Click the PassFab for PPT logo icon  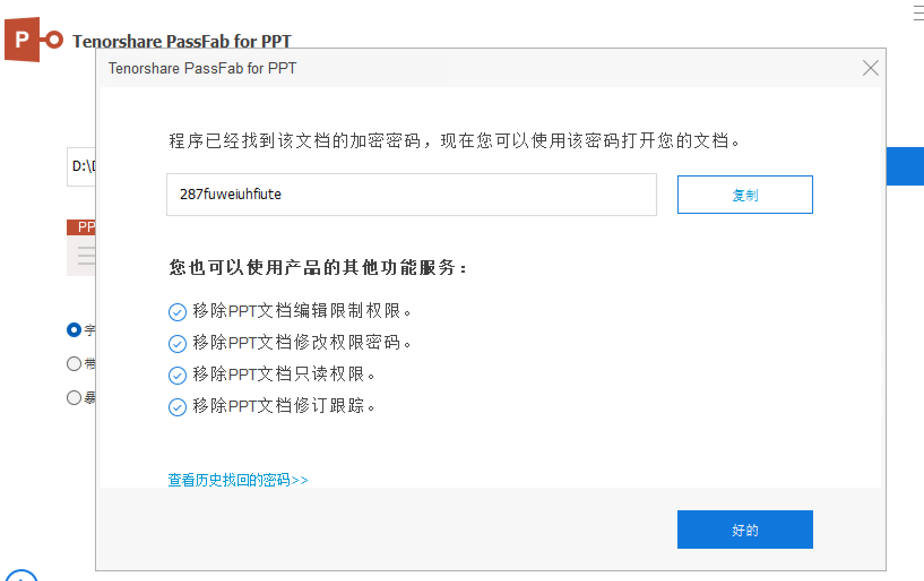coord(33,40)
